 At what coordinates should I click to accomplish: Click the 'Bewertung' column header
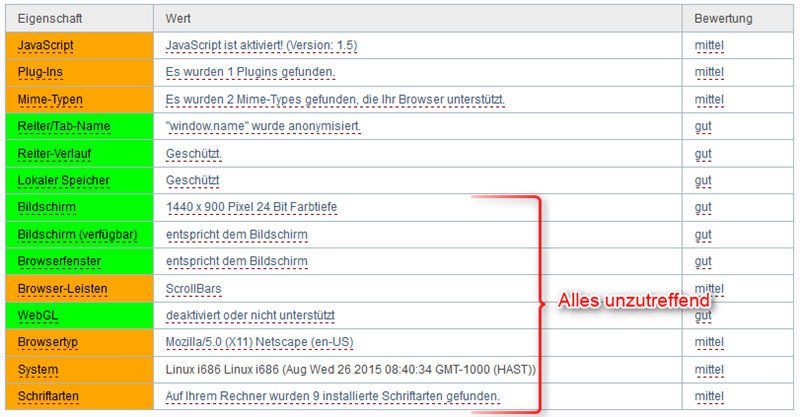pos(723,19)
